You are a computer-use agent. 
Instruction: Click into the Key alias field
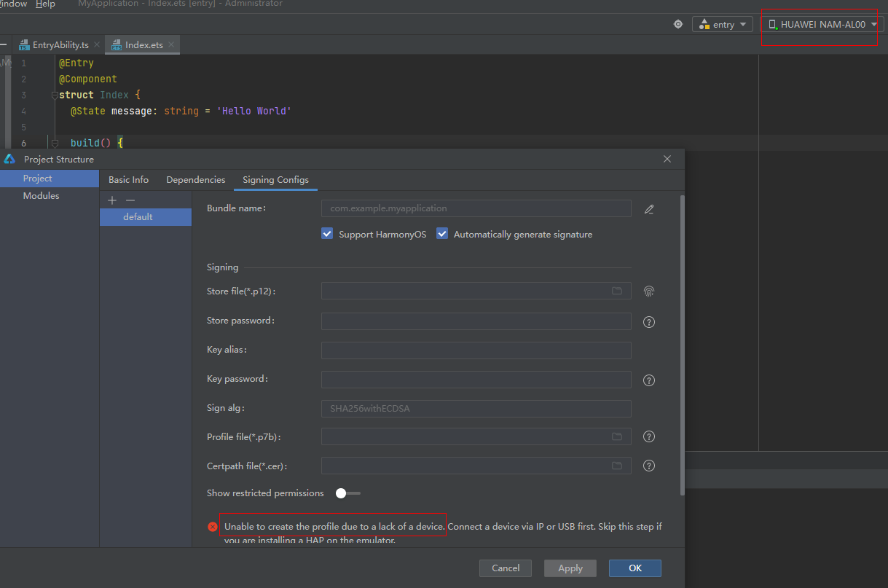click(x=476, y=350)
